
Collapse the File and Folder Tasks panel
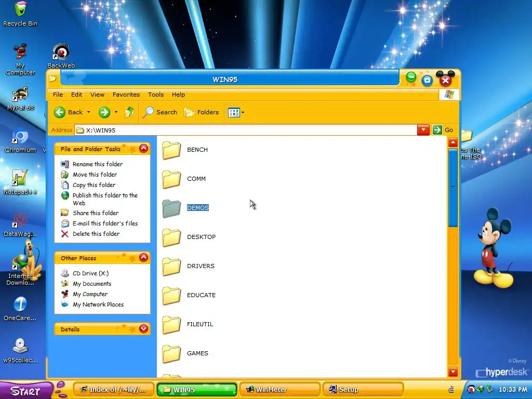pos(143,149)
